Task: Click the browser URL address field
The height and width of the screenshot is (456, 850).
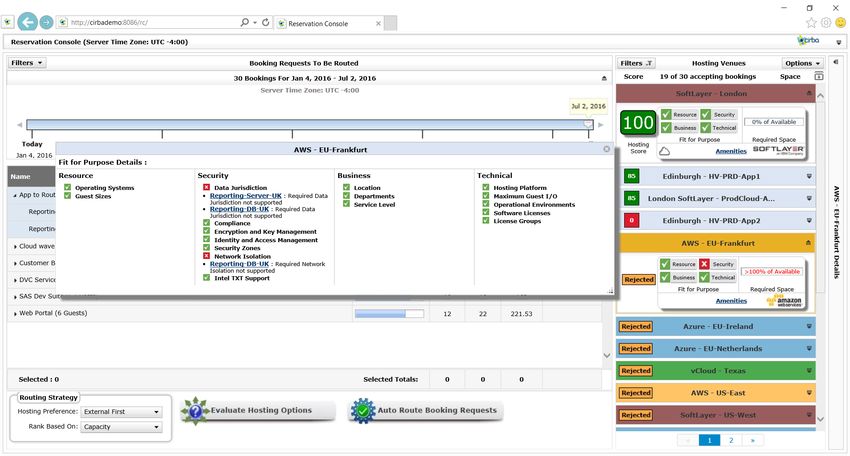Action: point(152,22)
